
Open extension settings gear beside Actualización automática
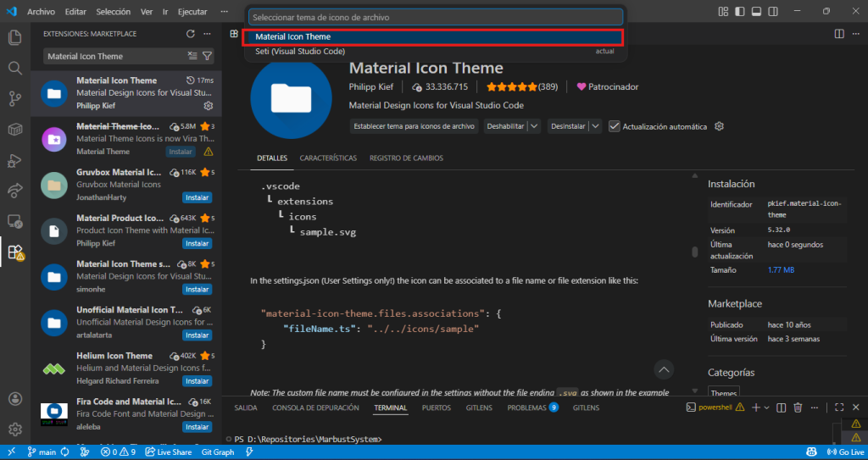[x=719, y=126]
